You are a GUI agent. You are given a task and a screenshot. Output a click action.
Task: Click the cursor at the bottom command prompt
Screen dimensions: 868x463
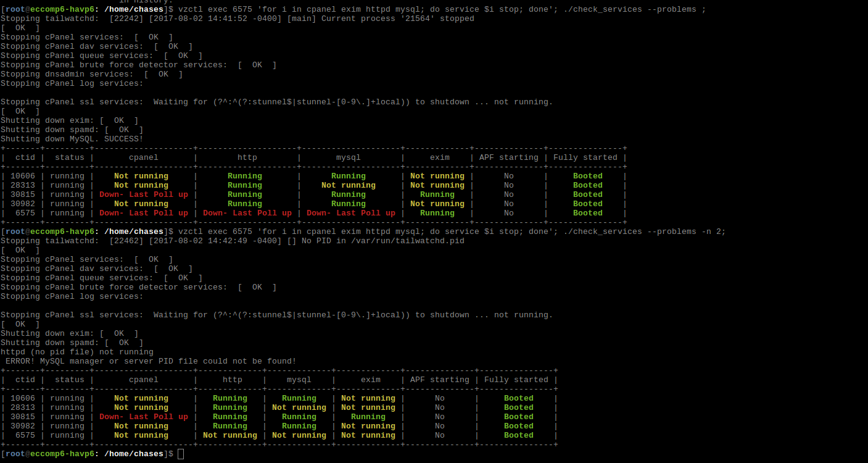point(180,454)
